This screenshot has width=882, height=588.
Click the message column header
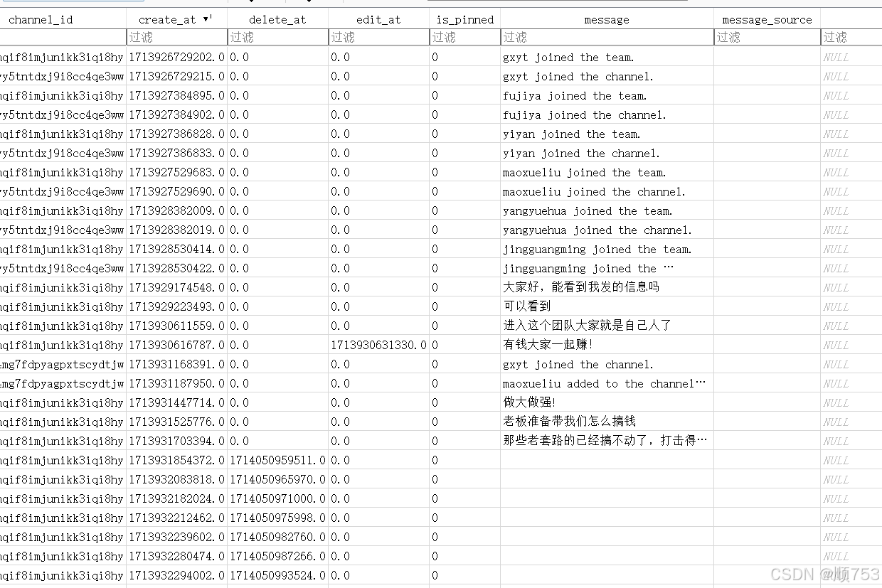tap(607, 19)
